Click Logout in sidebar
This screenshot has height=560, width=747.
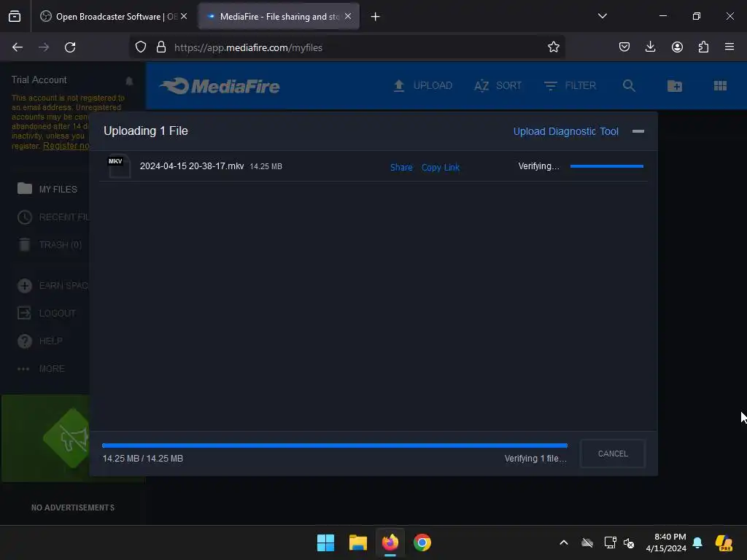tap(47, 314)
